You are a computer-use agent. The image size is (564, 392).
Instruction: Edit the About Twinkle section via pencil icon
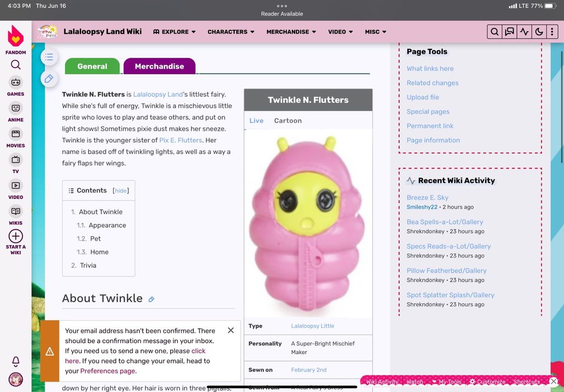pyautogui.click(x=151, y=299)
